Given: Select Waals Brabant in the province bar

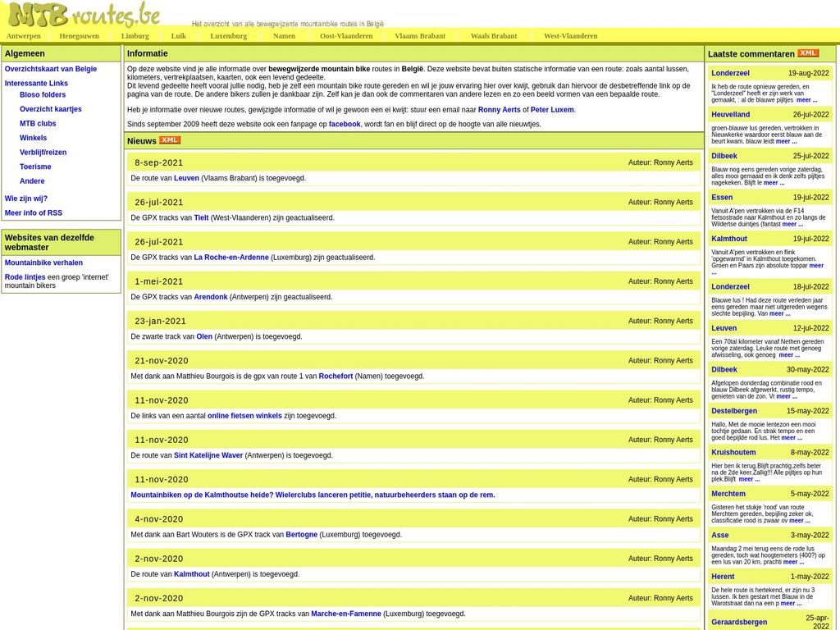Looking at the screenshot, I should coord(494,36).
